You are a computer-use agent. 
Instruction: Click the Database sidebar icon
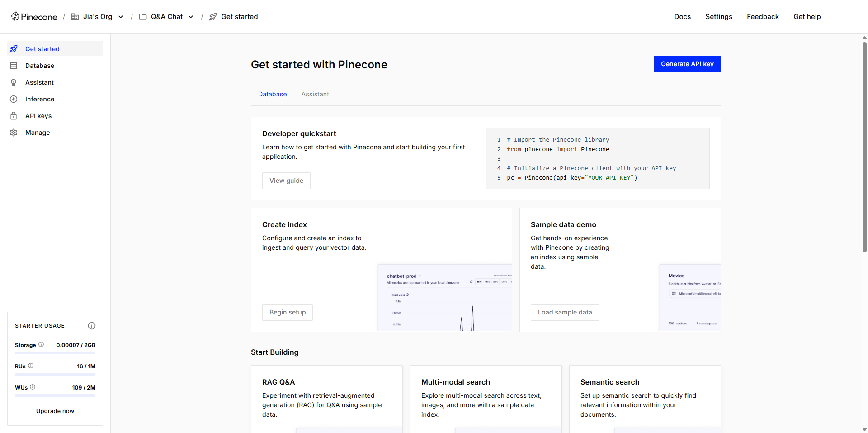point(14,66)
